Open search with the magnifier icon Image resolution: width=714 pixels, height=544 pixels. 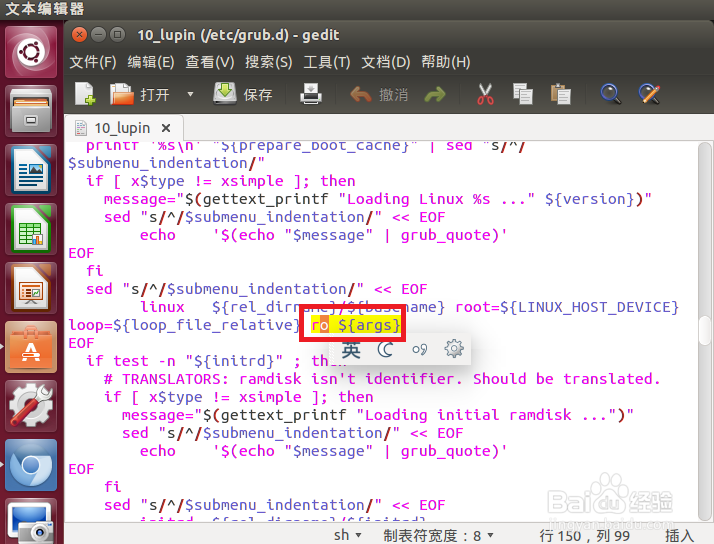click(x=610, y=94)
